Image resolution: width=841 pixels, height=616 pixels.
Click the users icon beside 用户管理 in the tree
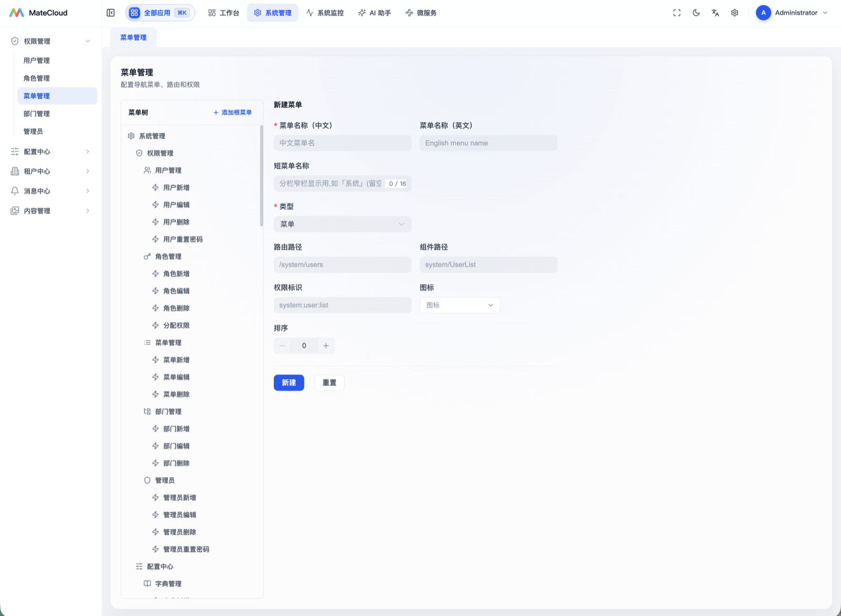tap(147, 170)
